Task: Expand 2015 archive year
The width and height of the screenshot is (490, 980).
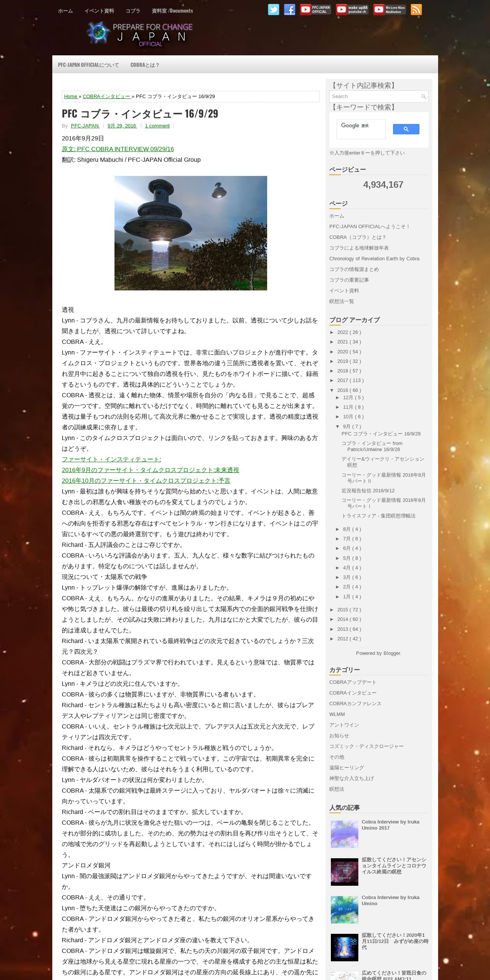Action: (x=332, y=610)
